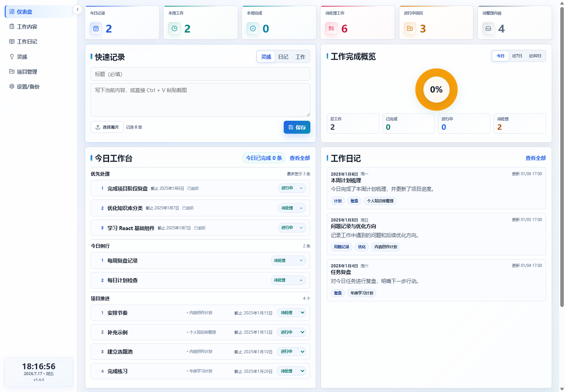Open the status dropdown for 每日计划检查
565x392 pixels.
click(x=288, y=280)
